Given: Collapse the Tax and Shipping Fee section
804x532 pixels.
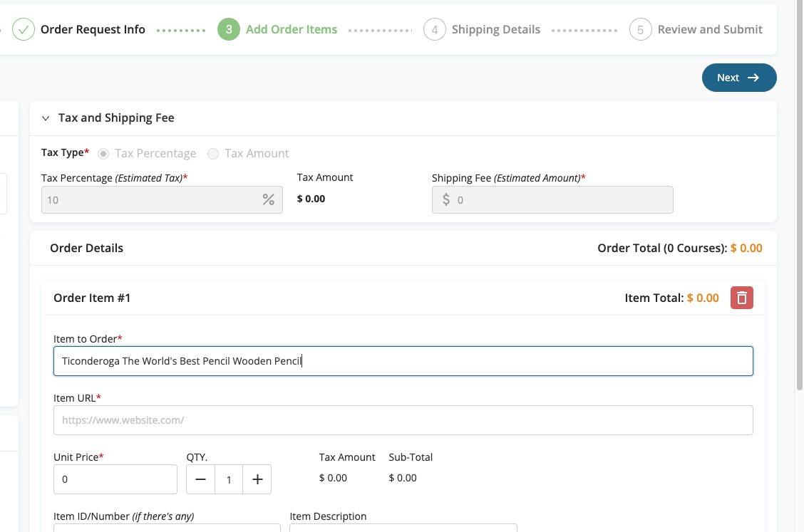Looking at the screenshot, I should click(x=46, y=118).
